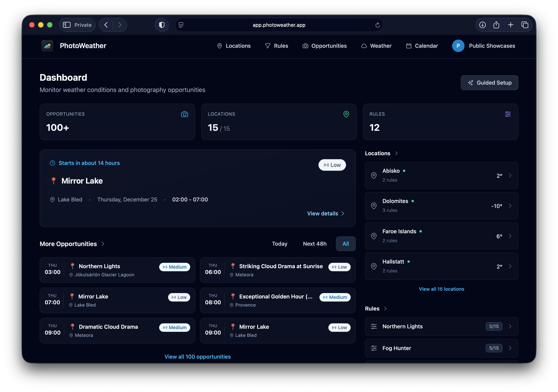
Task: Open the Weather nav item
Action: click(x=376, y=46)
